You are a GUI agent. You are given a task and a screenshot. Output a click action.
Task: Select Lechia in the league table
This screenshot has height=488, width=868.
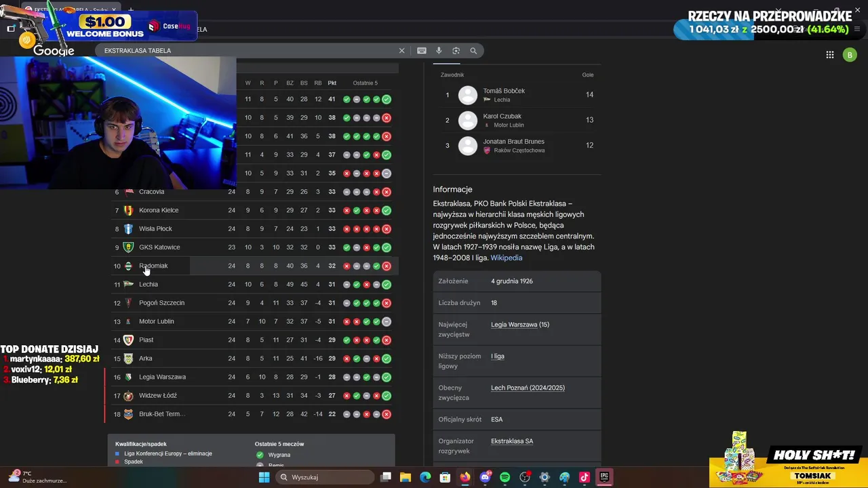[x=149, y=285]
